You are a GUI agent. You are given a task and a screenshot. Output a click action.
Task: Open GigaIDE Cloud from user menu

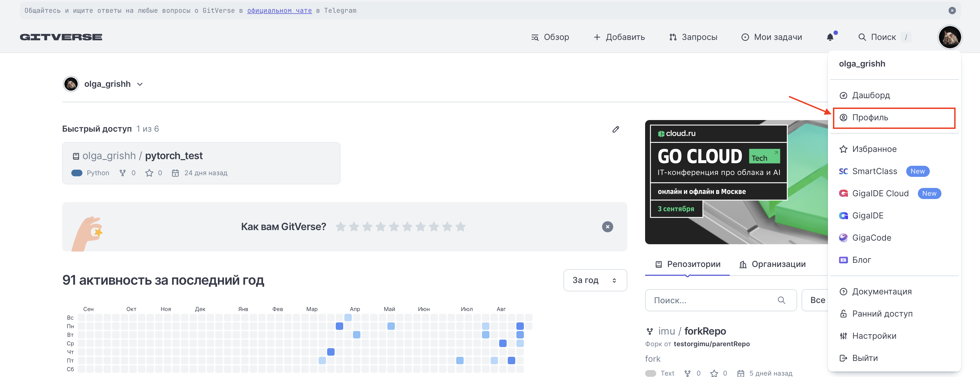(894, 193)
